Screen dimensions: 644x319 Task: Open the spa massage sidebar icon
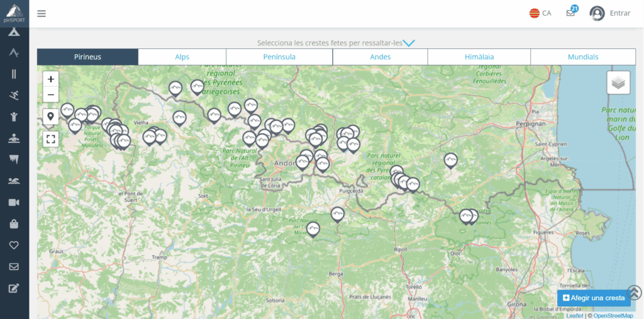click(14, 138)
